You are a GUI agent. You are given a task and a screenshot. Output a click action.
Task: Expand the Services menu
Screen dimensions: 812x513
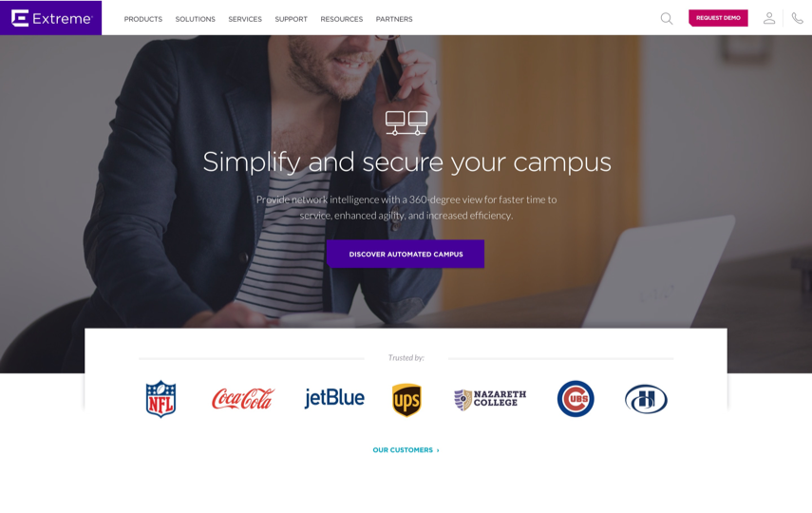(x=245, y=19)
